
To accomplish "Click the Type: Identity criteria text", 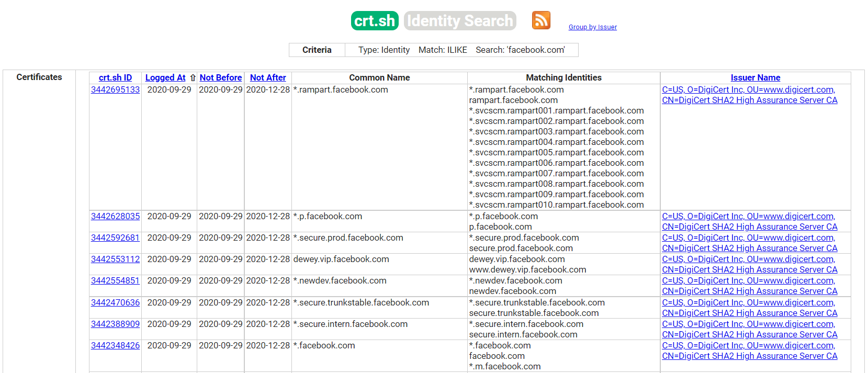I will [x=384, y=50].
